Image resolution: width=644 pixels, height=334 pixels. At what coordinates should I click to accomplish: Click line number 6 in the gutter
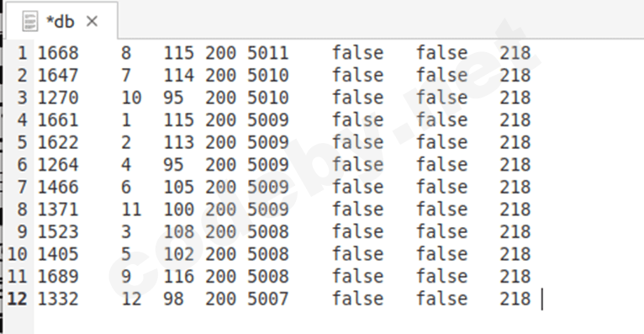(x=22, y=165)
